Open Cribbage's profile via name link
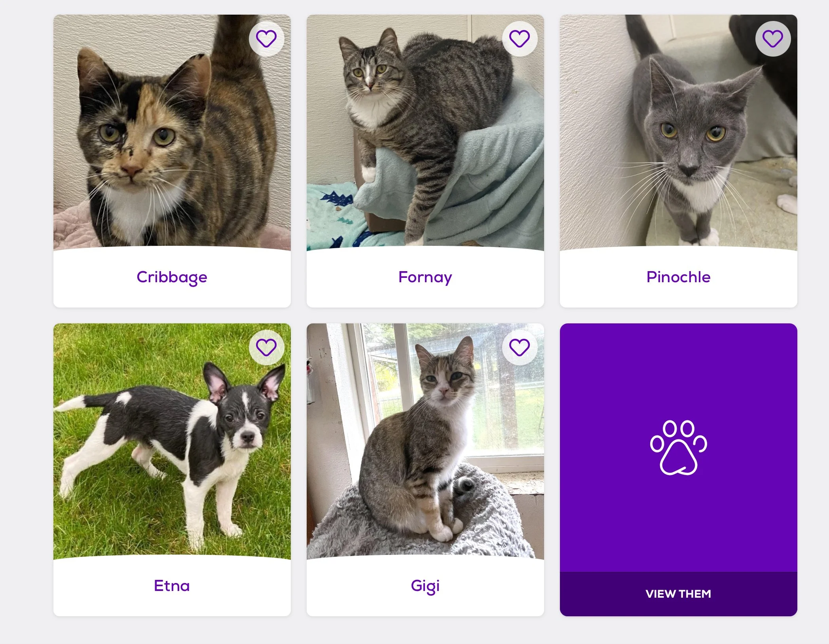 [172, 277]
